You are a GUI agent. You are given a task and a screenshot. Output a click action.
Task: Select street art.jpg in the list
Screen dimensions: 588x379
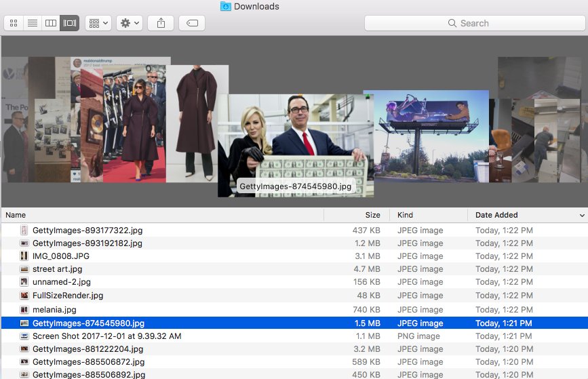[294, 269]
